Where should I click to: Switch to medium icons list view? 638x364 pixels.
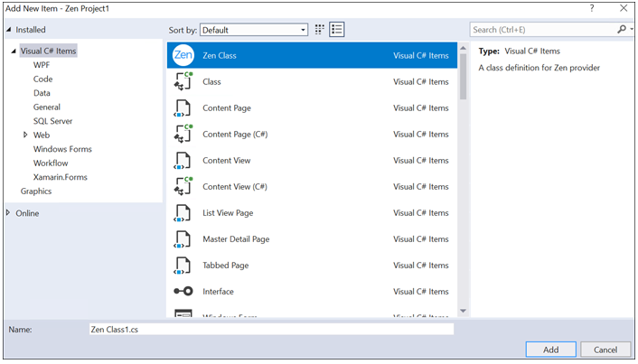pyautogui.click(x=337, y=29)
